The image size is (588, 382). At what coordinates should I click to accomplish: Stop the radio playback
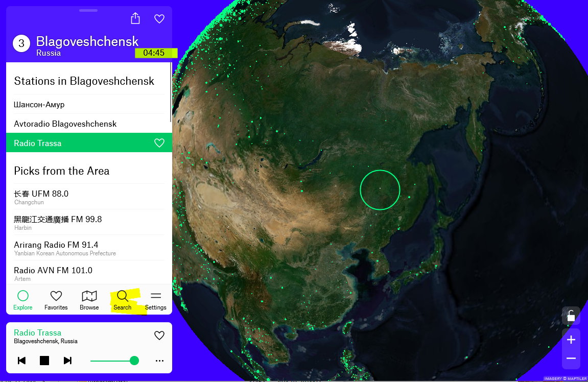pyautogui.click(x=44, y=361)
